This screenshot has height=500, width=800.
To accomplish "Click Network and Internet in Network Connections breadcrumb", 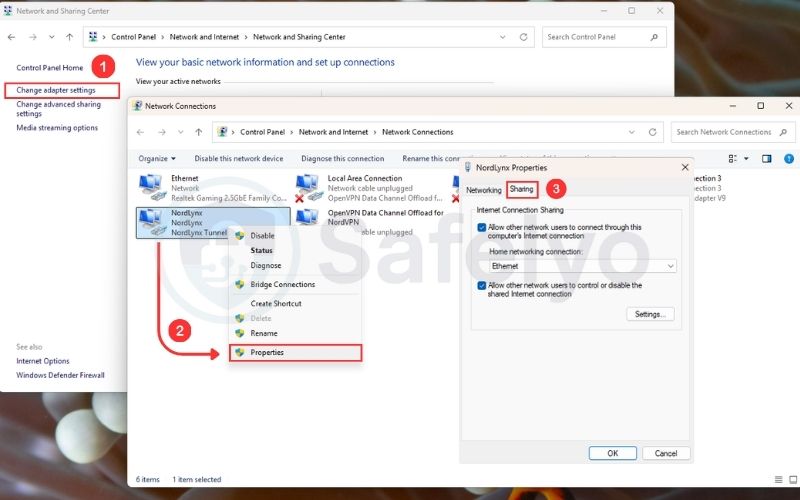I will 333,132.
